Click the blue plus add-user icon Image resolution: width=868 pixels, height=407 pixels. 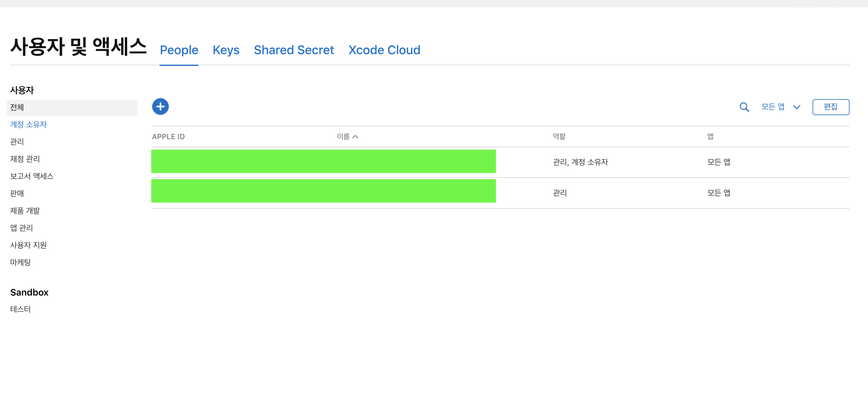click(160, 107)
